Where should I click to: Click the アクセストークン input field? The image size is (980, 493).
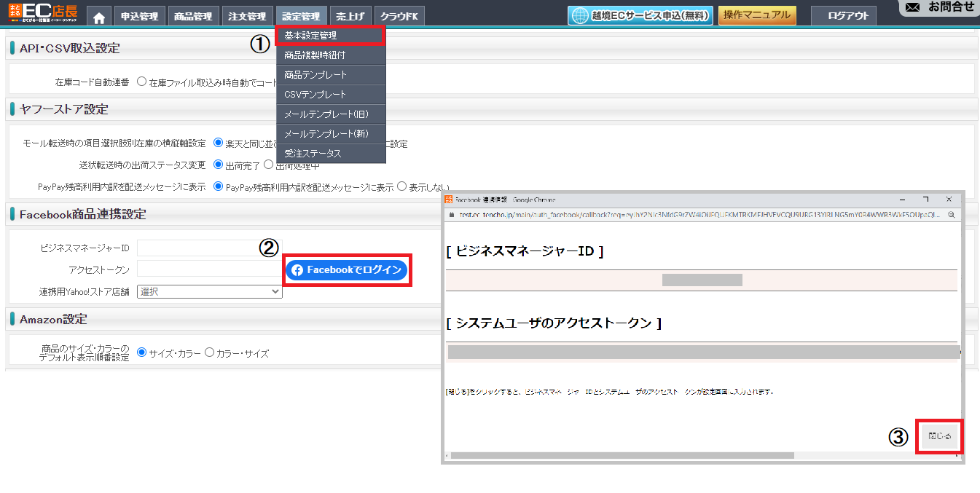pyautogui.click(x=210, y=269)
